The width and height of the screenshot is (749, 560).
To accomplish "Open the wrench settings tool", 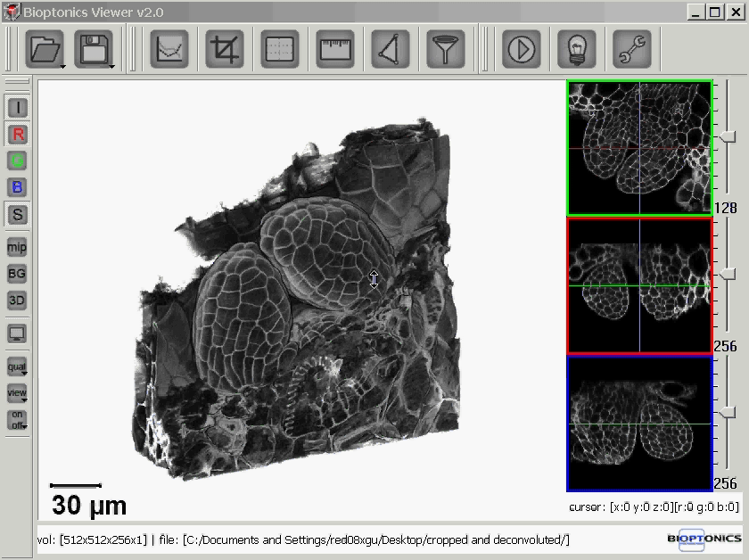I will tap(631, 49).
